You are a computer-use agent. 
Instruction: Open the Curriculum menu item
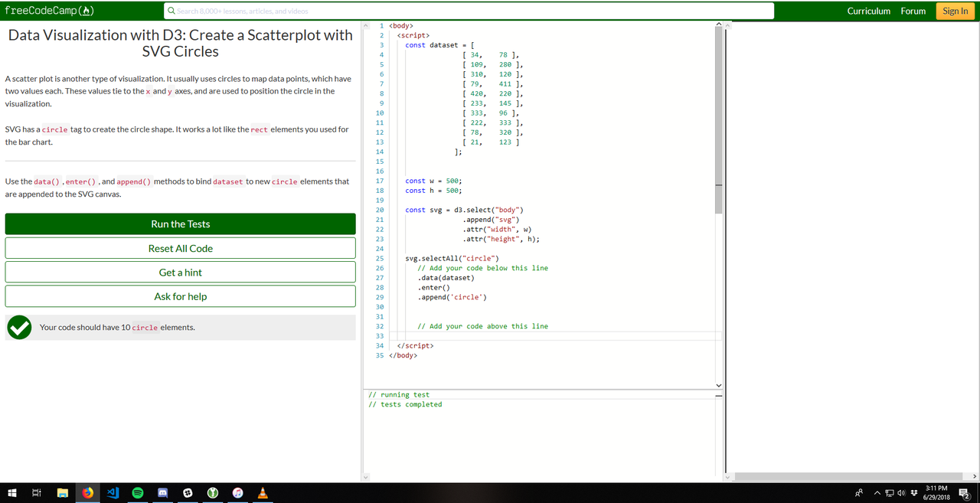[868, 11]
